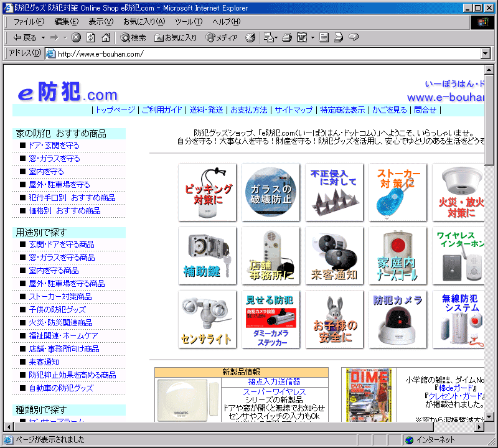Open the Search (検索) toolbar button

tap(133, 38)
